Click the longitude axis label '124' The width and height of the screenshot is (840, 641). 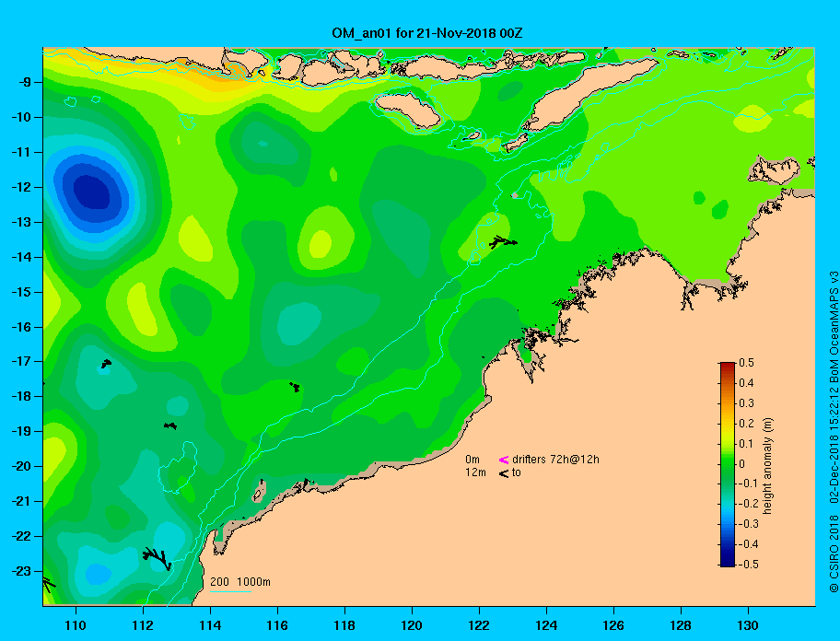[546, 625]
